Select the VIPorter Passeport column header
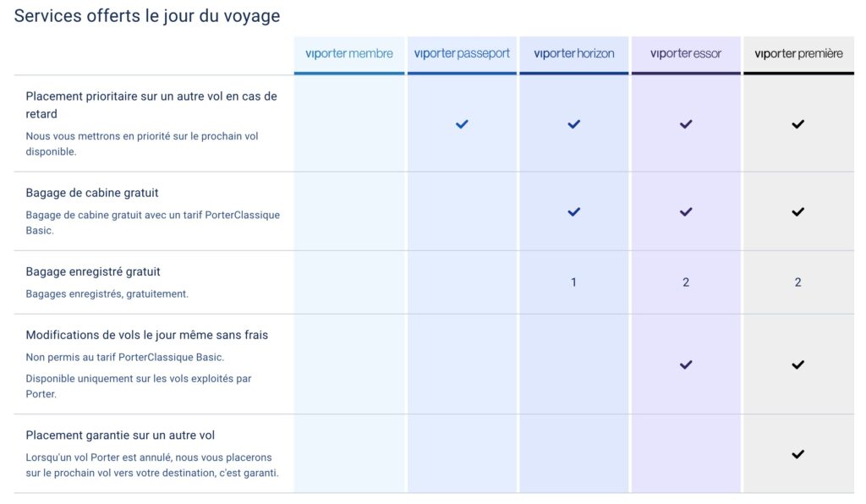The image size is (866, 504). coord(462,54)
